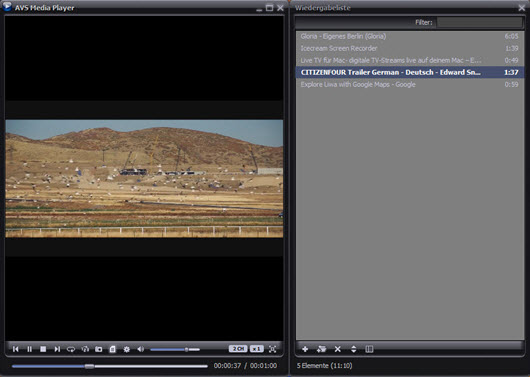530x377 pixels.
Task: Open the 2CH audio channel selector
Action: [x=238, y=349]
